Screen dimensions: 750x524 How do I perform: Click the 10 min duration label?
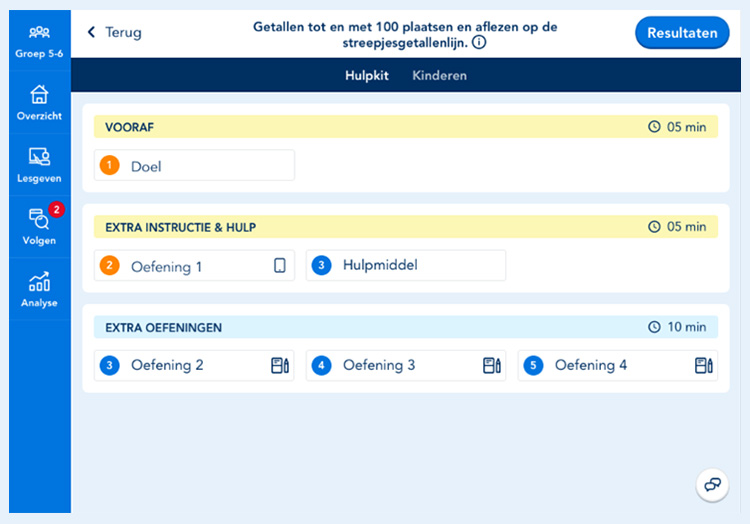pos(686,327)
